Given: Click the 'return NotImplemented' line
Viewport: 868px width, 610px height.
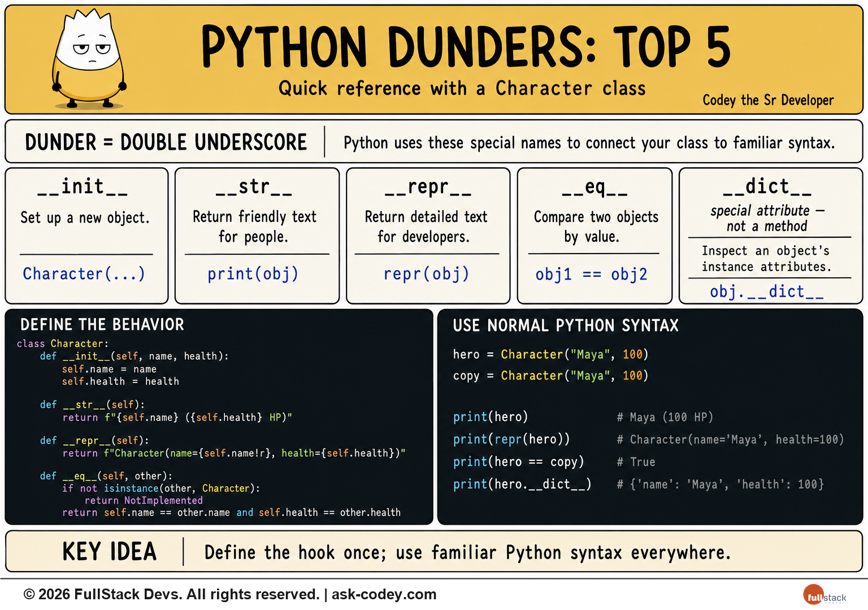Looking at the screenshot, I should 144,500.
